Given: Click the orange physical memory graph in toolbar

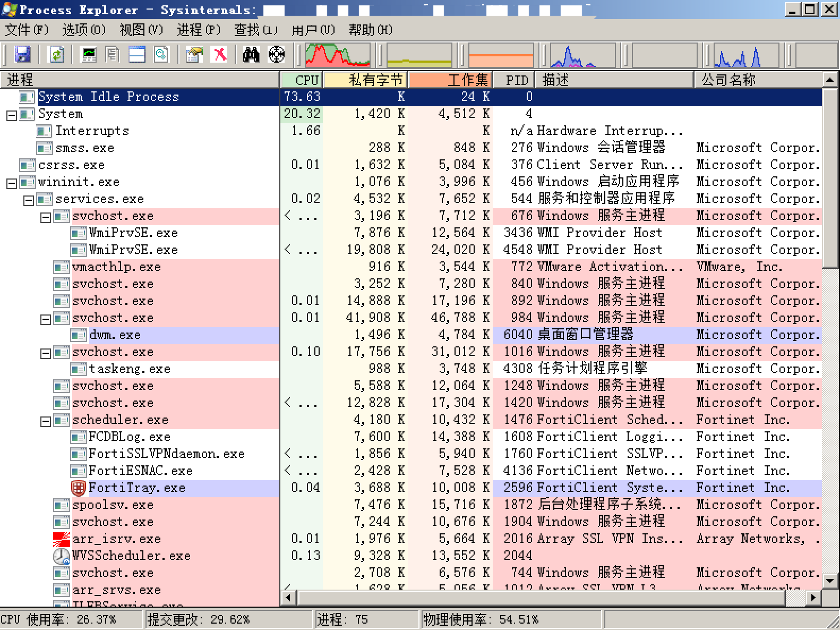Looking at the screenshot, I should pos(501,55).
